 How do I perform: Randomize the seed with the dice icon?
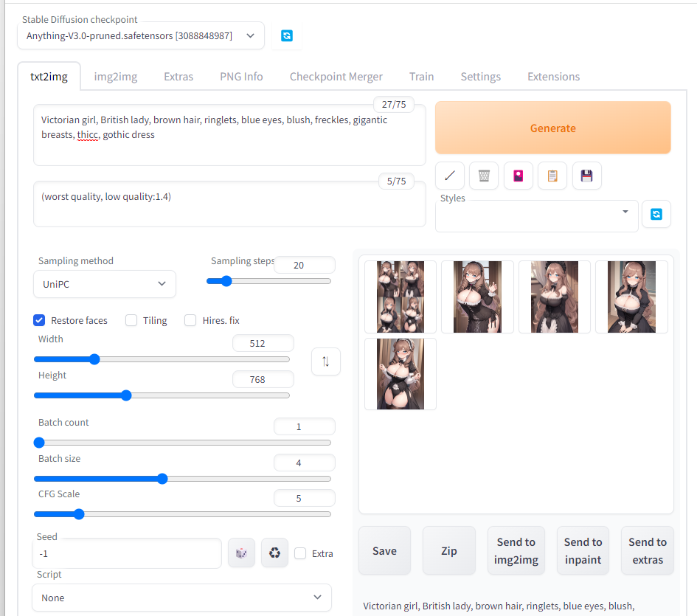coord(241,553)
